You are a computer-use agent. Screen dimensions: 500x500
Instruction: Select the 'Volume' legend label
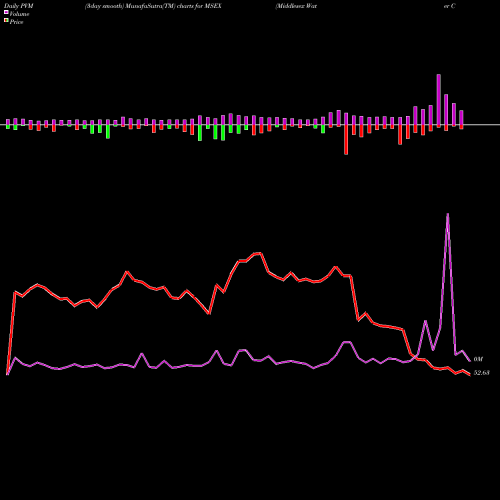coord(19,14)
